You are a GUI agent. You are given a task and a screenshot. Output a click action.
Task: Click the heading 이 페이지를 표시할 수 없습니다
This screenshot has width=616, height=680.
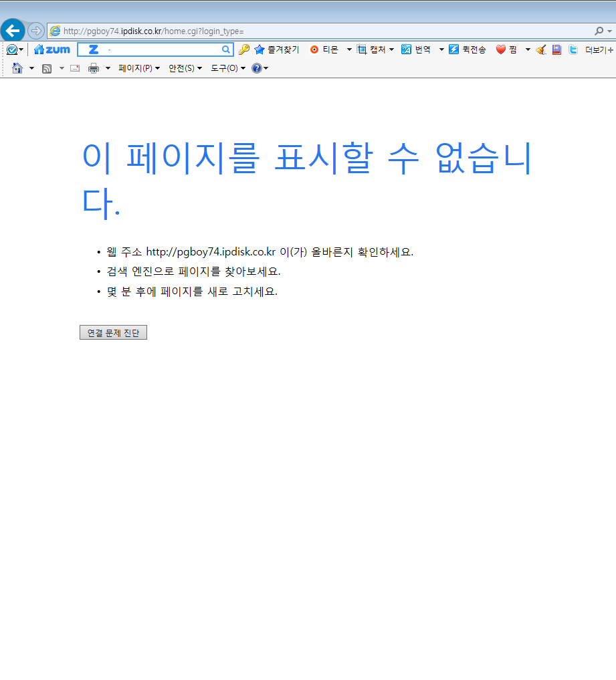[x=307, y=180]
